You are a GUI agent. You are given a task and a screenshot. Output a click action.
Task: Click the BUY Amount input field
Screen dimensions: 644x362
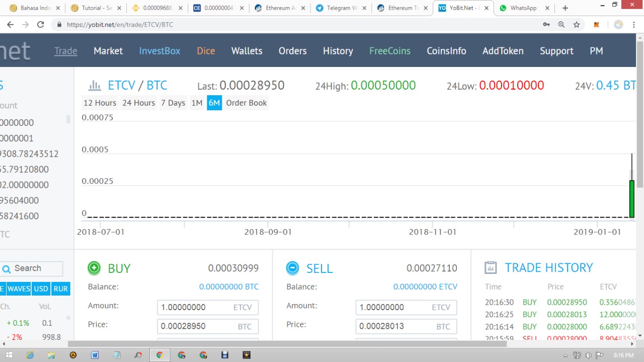pyautogui.click(x=208, y=307)
